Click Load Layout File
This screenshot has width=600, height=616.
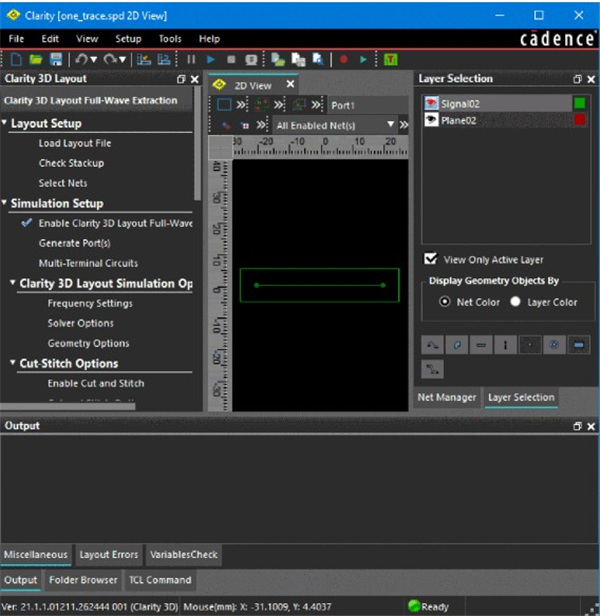click(75, 143)
